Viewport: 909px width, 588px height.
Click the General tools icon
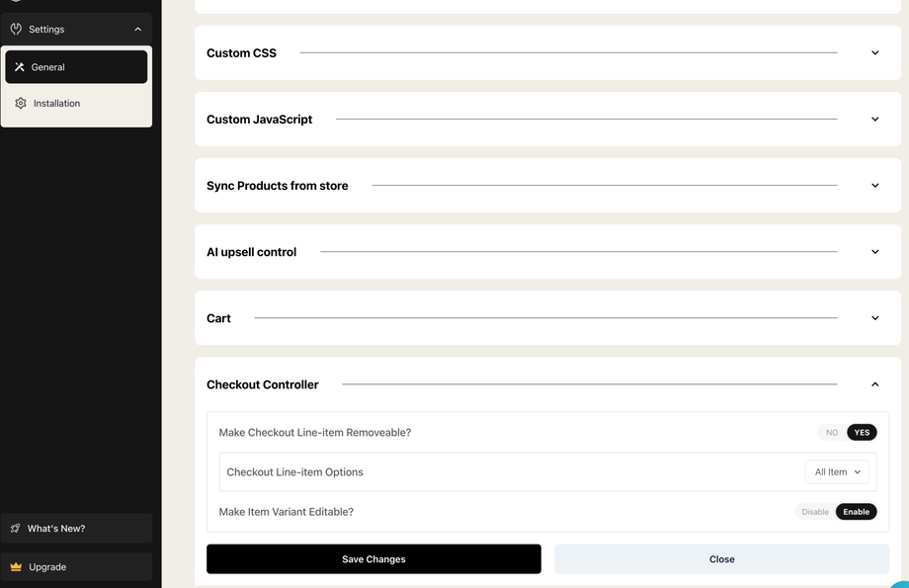(20, 67)
